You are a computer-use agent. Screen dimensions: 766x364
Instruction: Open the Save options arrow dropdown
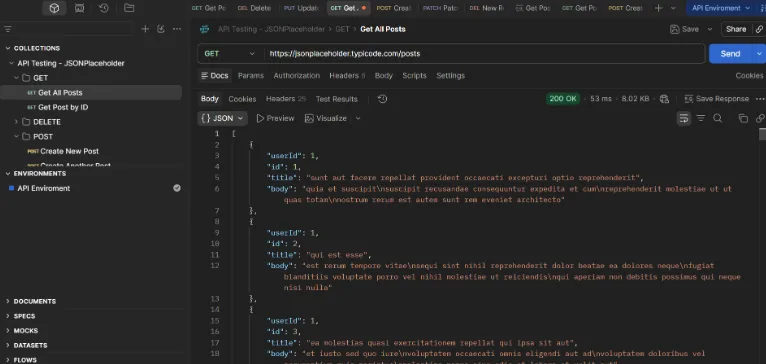[x=710, y=29]
